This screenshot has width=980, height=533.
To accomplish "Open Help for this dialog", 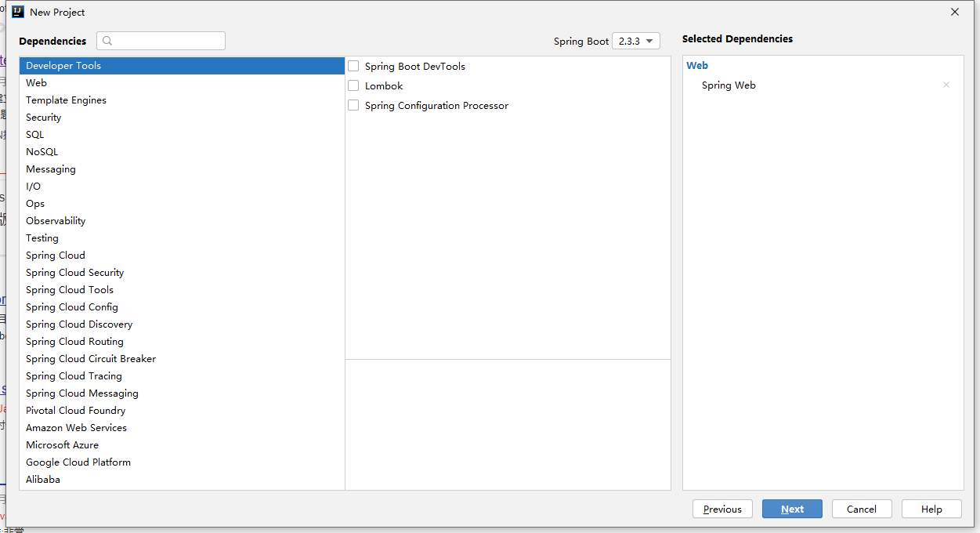I will 931,509.
